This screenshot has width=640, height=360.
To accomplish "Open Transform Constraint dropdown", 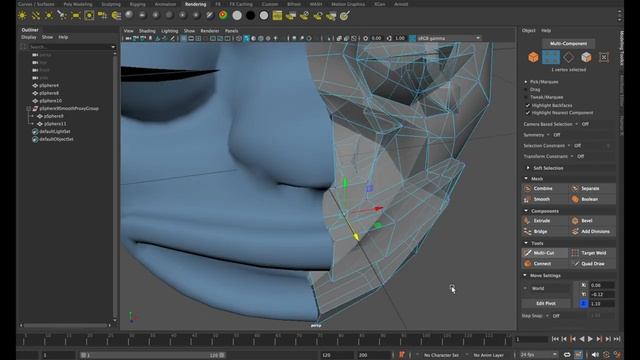I will coord(572,156).
